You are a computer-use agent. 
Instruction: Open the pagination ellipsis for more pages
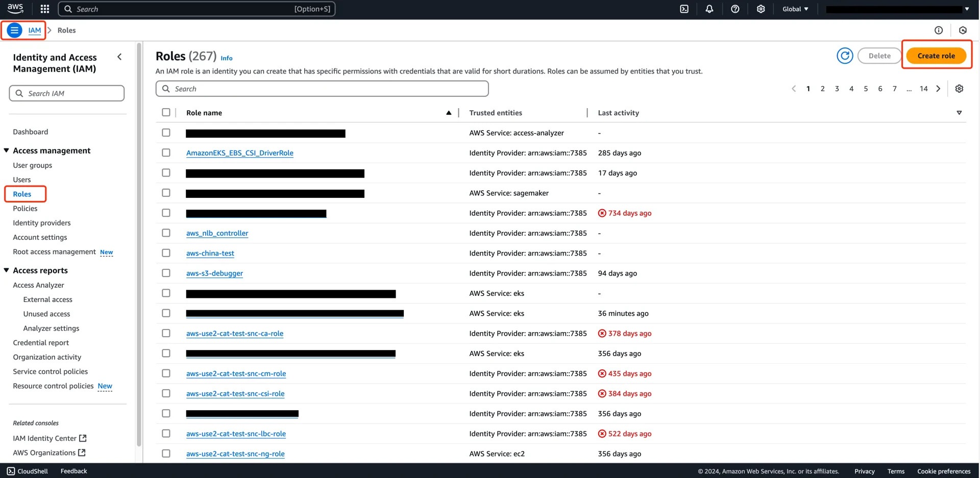909,89
